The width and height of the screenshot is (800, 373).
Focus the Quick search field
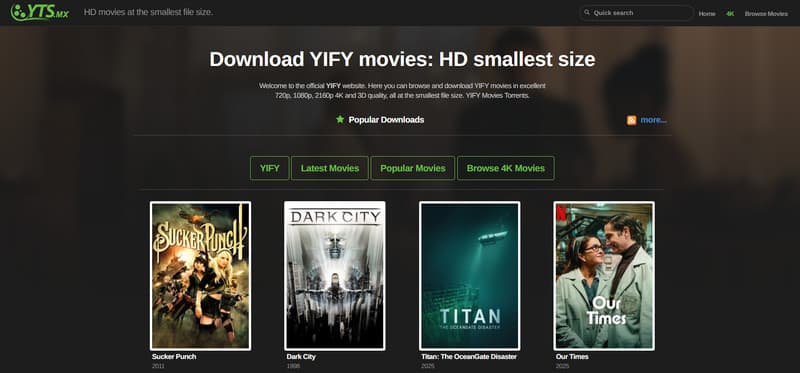pyautogui.click(x=636, y=13)
